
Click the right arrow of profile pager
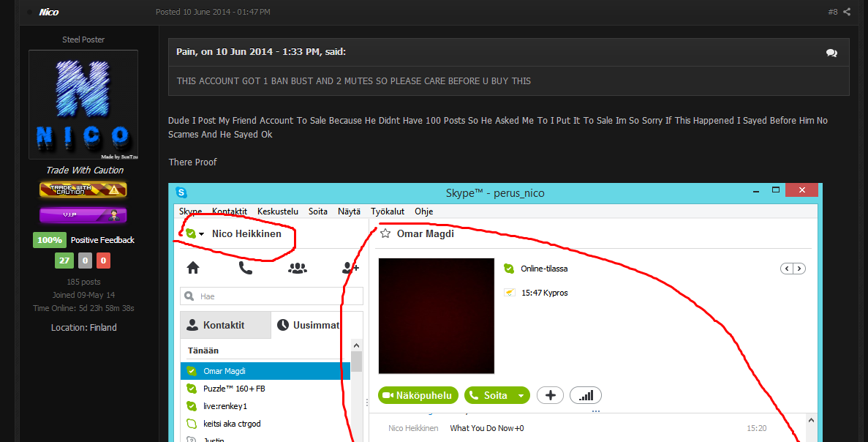(x=799, y=269)
